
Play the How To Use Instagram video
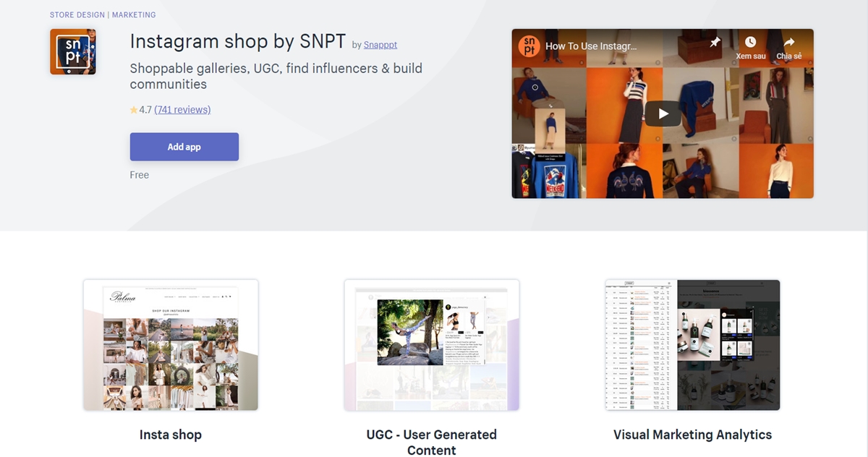click(663, 114)
